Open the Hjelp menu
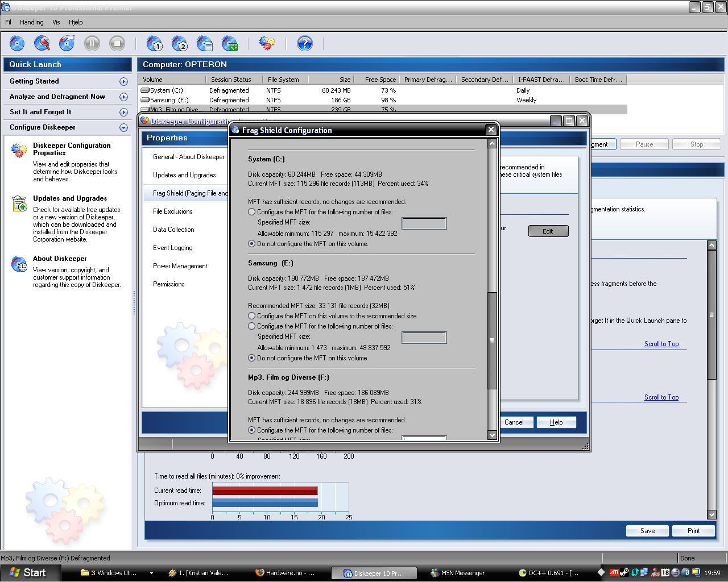The image size is (728, 582). pyautogui.click(x=76, y=22)
